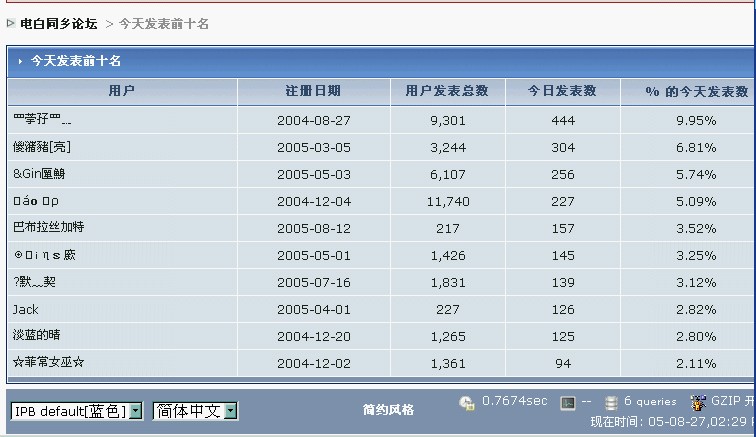Open the user profile for 淡蓝的晴
The image size is (756, 437).
(x=37, y=336)
